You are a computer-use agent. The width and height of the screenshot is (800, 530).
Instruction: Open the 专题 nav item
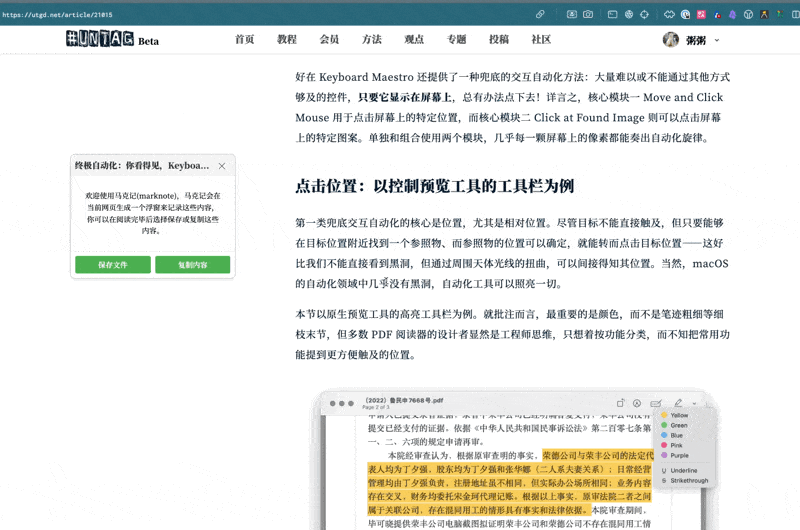(456, 39)
